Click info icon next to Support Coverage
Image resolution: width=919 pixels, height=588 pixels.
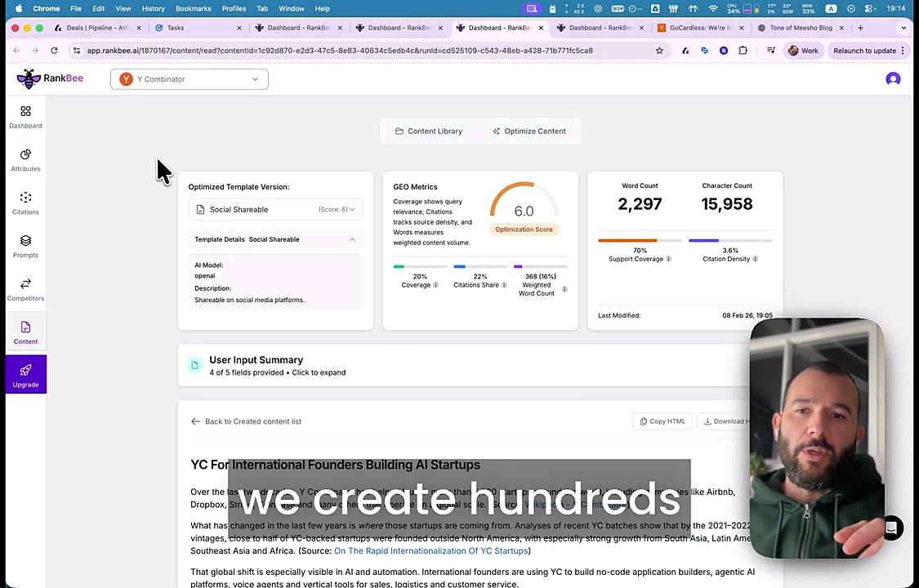pyautogui.click(x=668, y=259)
